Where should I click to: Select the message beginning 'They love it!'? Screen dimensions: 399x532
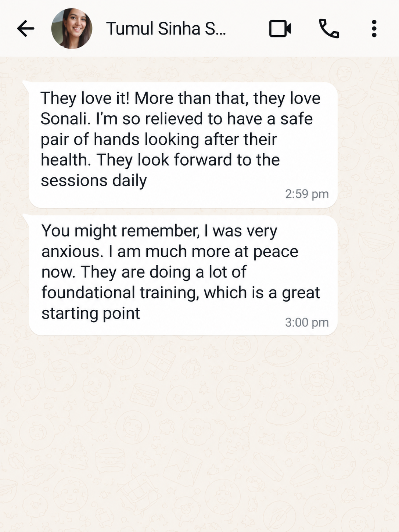pyautogui.click(x=183, y=145)
